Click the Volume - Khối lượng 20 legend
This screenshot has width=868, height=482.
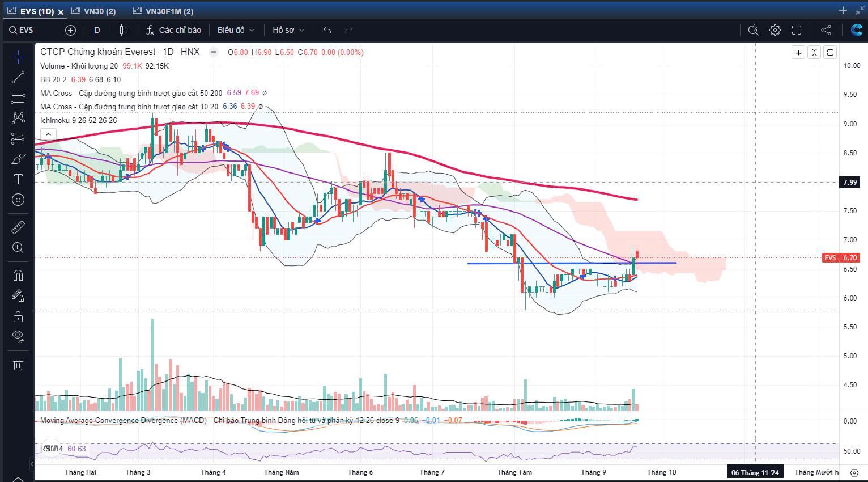point(79,66)
